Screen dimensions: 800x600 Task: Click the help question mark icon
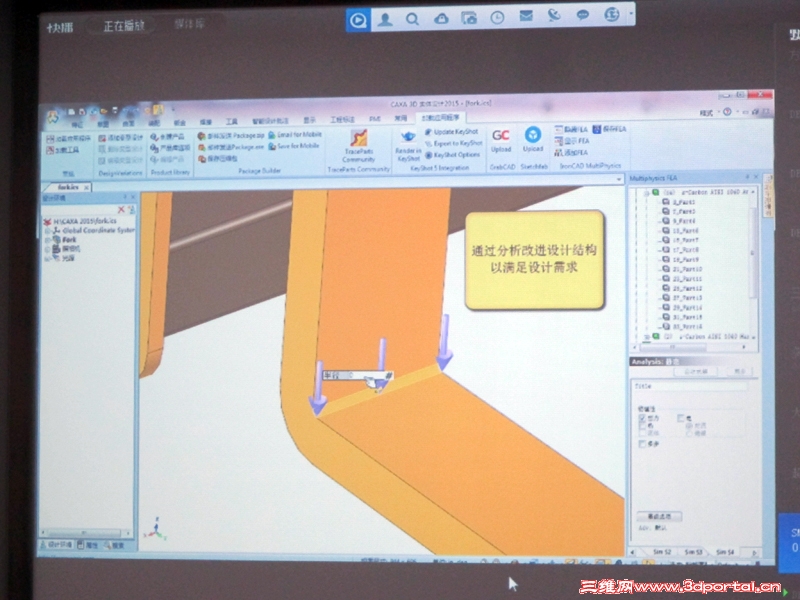pos(727,112)
